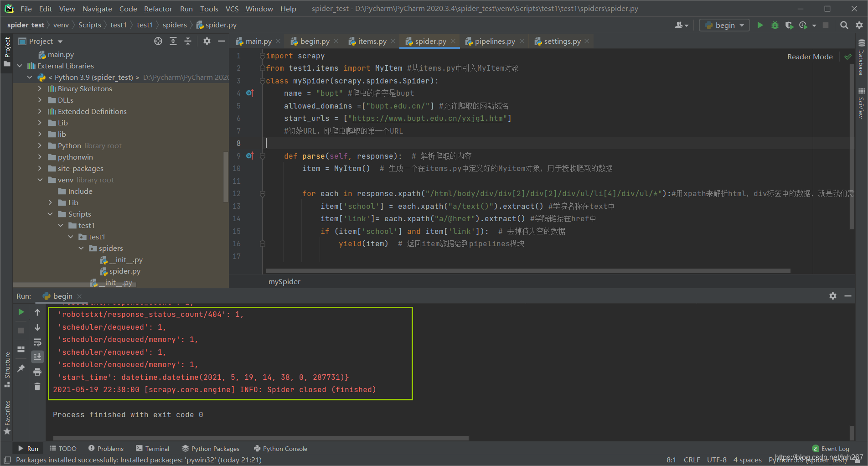The image size is (868, 466).
Task: Expand all nodes in Project panel
Action: (173, 41)
